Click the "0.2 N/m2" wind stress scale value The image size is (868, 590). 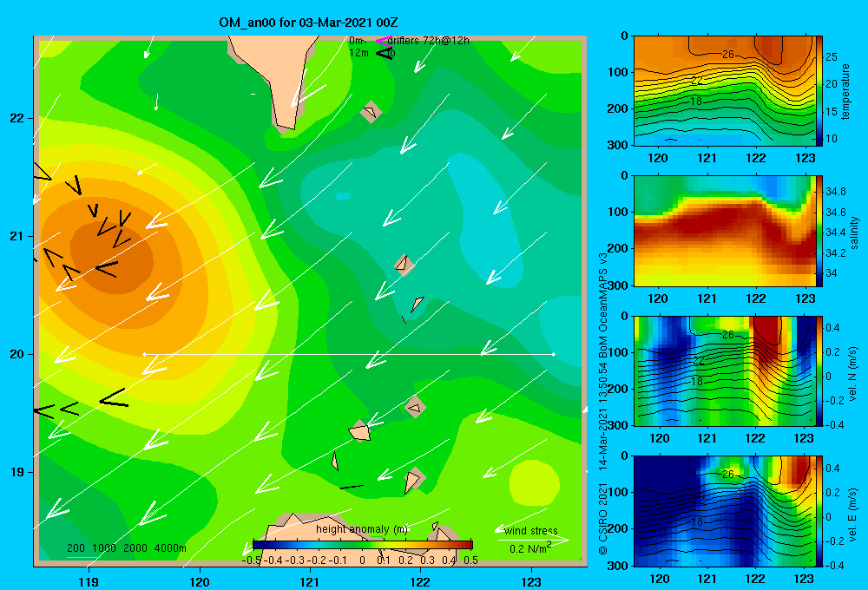(x=530, y=548)
